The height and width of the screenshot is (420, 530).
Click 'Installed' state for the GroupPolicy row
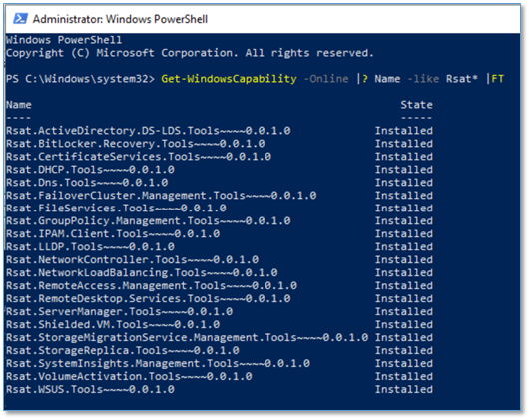(404, 221)
